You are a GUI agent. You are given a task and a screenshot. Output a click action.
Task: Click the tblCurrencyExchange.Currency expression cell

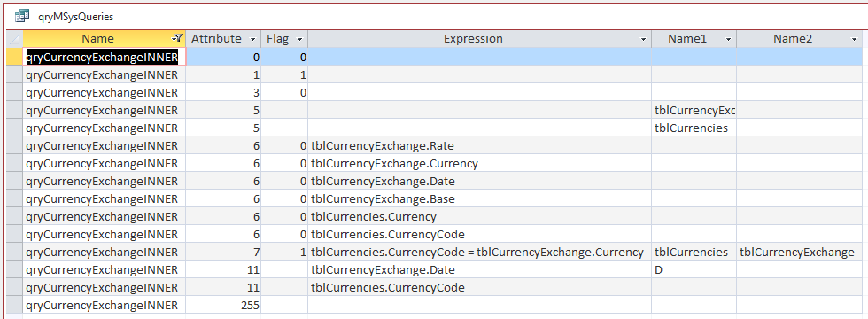tap(480, 163)
